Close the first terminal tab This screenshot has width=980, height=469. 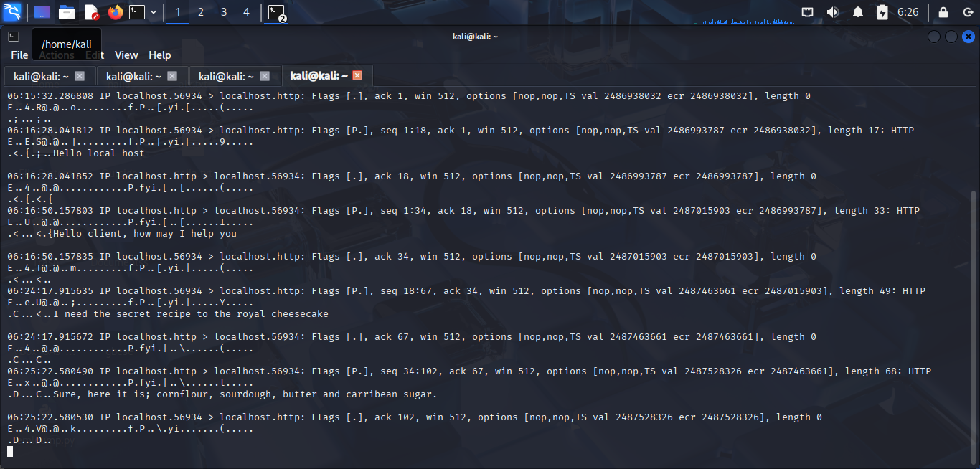pos(80,76)
